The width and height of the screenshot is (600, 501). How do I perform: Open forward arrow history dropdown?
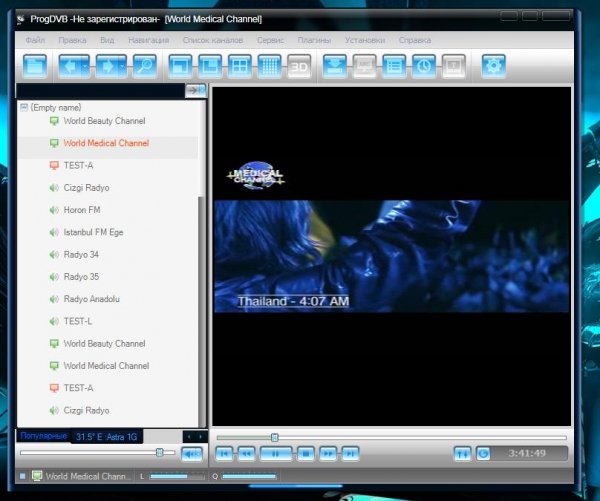123,67
